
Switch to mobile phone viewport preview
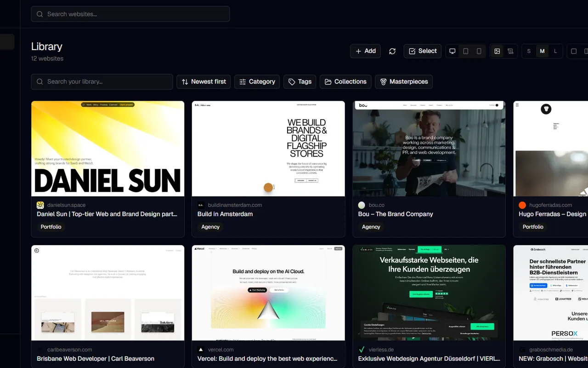tap(479, 51)
